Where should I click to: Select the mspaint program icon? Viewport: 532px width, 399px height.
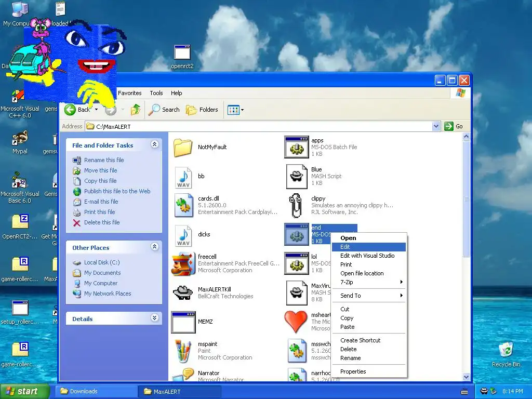point(183,351)
